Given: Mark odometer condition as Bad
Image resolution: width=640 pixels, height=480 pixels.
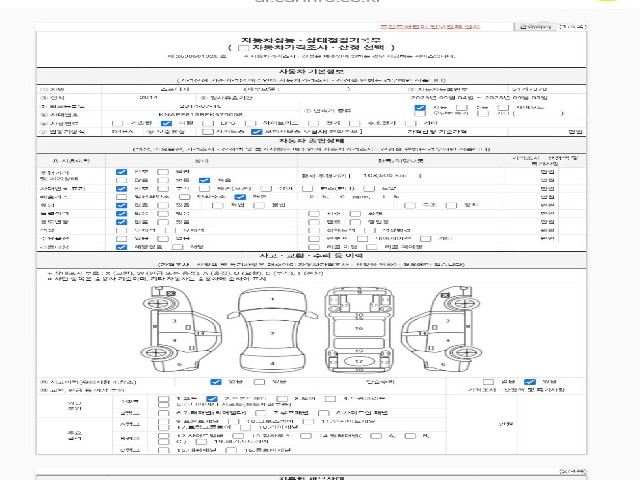Looking at the screenshot, I should (x=163, y=172).
